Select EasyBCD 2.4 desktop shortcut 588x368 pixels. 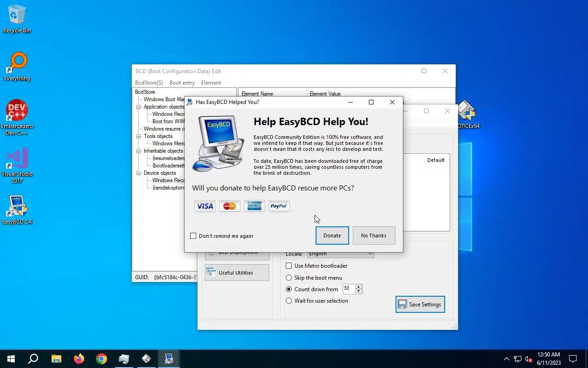coord(17,210)
